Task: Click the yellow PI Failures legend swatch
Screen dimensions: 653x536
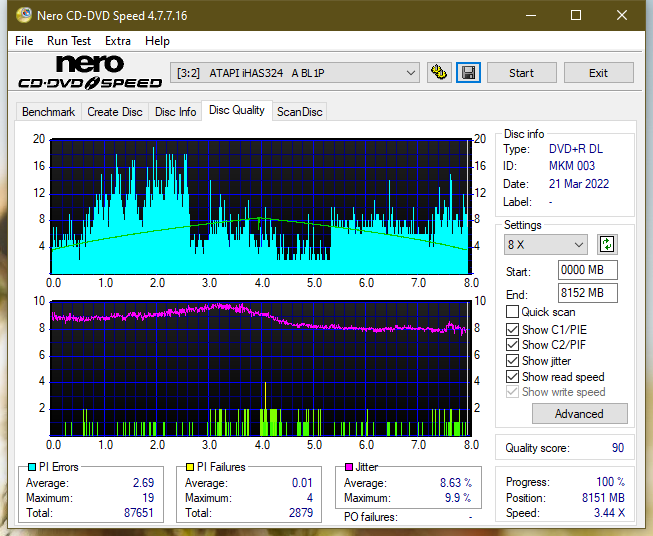Action: [x=190, y=467]
